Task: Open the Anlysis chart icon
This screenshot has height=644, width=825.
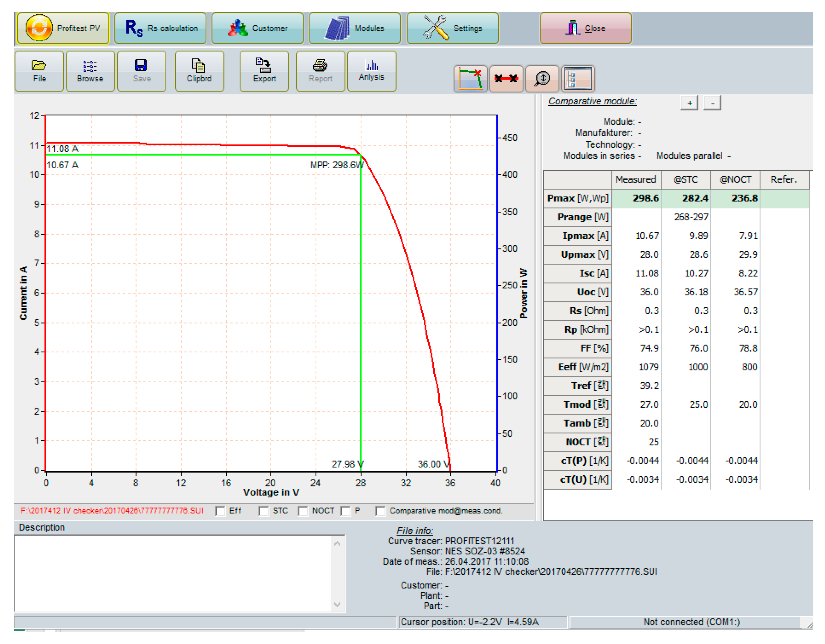Action: coord(372,71)
